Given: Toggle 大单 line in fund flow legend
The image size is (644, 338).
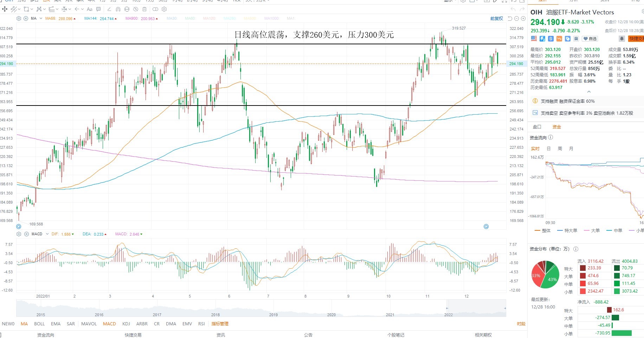Looking at the screenshot, I should [x=592, y=231].
